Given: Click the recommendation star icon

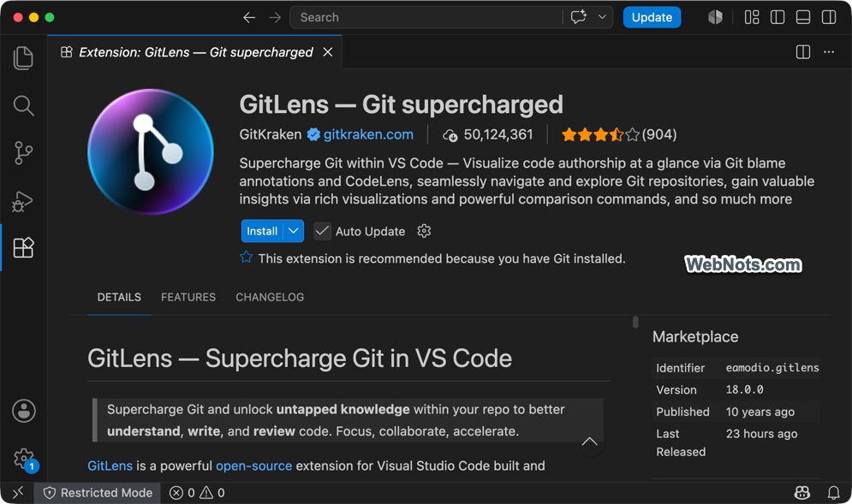Looking at the screenshot, I should tap(246, 257).
